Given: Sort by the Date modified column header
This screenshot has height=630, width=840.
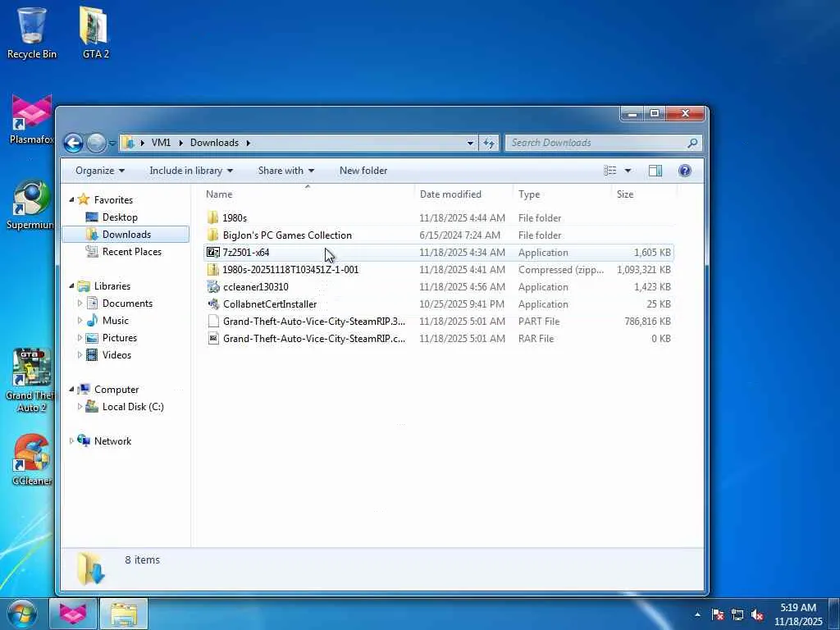Looking at the screenshot, I should pos(463,194).
